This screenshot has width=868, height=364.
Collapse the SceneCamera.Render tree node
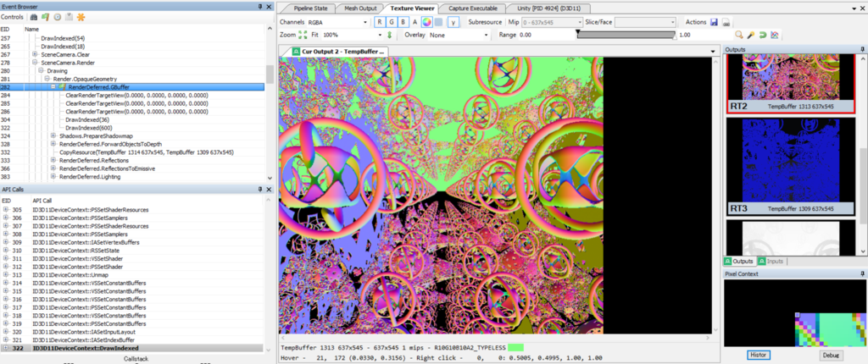pyautogui.click(x=35, y=63)
